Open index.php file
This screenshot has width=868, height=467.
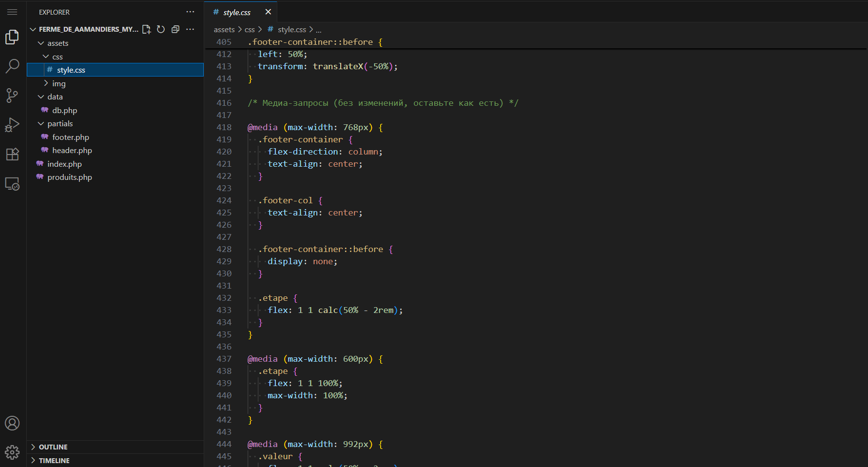pyautogui.click(x=115, y=164)
